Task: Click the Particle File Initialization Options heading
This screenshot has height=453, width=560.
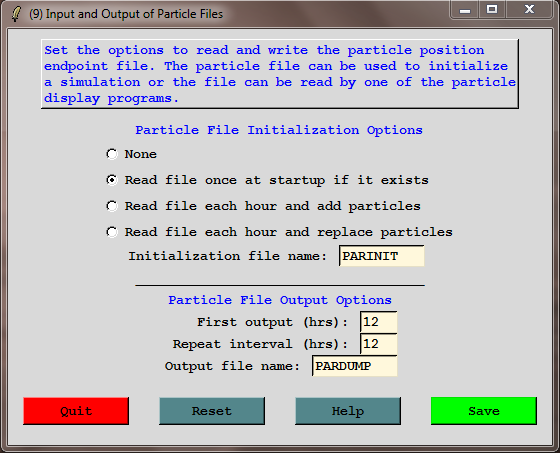Action: coord(279,130)
